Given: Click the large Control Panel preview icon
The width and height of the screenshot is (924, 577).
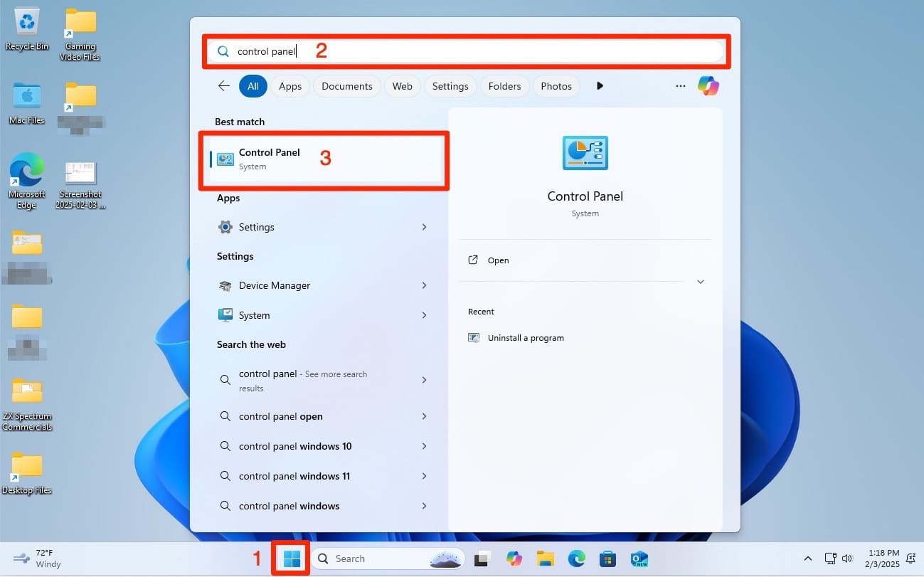Looking at the screenshot, I should (585, 152).
